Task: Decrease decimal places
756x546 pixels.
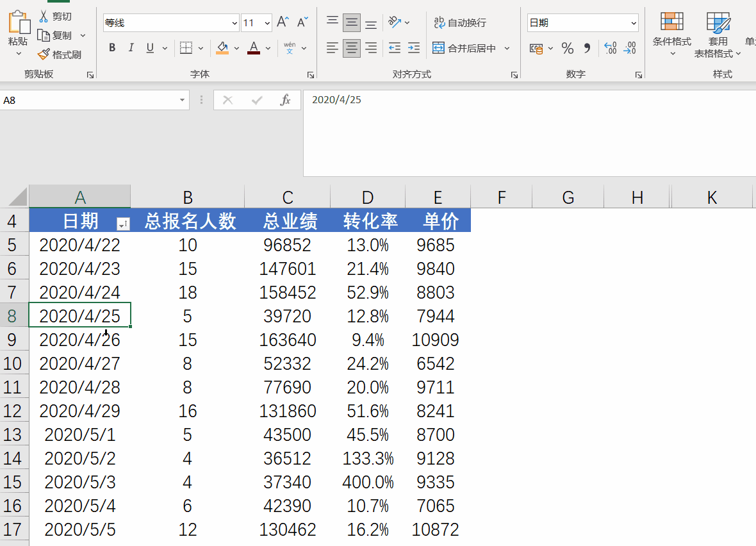Action: coord(630,48)
